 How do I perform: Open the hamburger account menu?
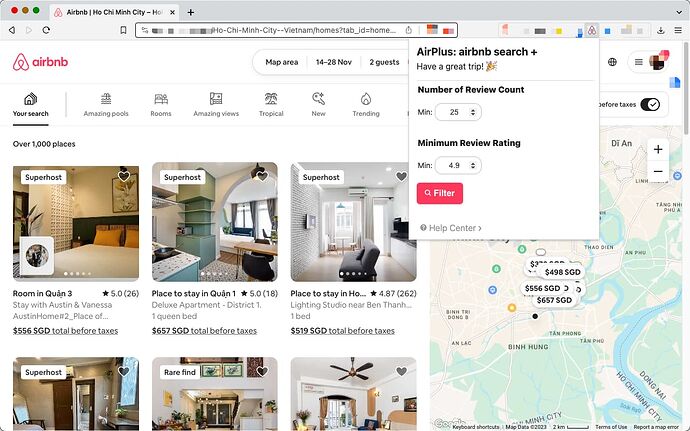(x=639, y=62)
